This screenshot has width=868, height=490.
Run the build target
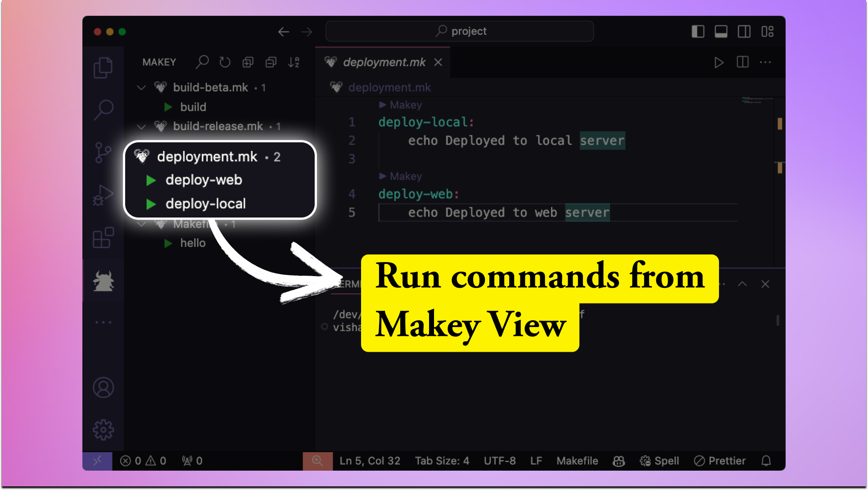point(168,107)
